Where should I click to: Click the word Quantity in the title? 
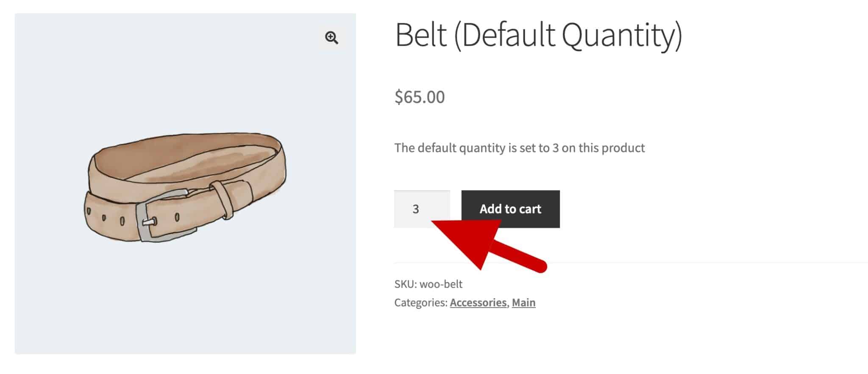coord(622,35)
